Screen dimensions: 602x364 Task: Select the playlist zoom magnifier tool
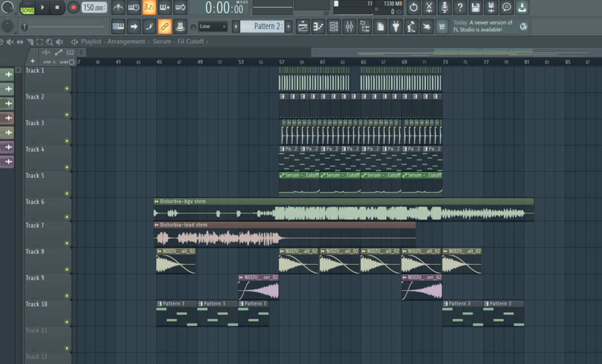50,42
